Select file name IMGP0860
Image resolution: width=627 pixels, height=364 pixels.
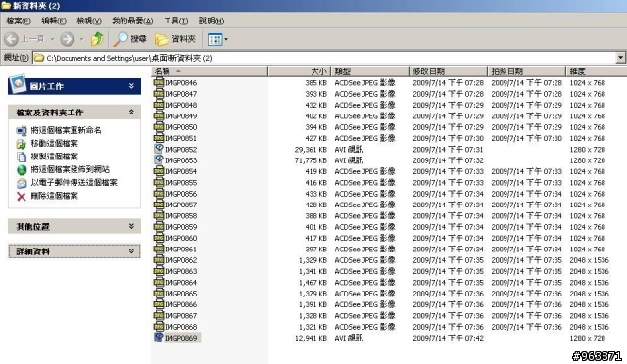coord(180,238)
